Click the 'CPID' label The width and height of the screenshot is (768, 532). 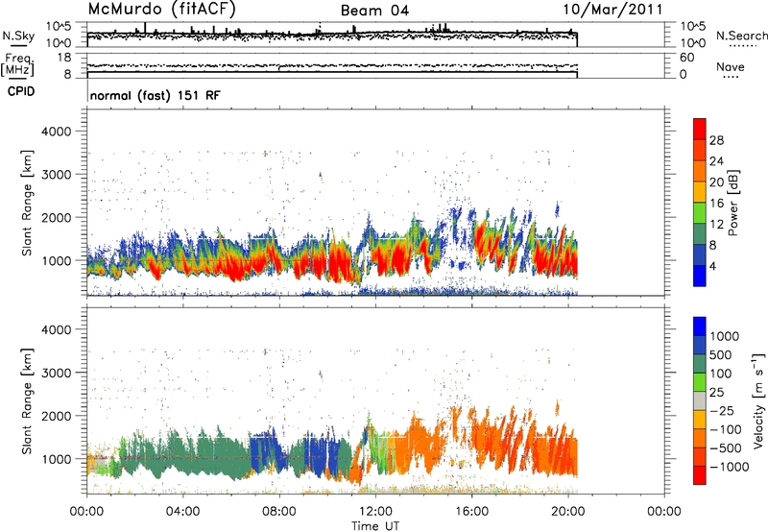pyautogui.click(x=21, y=91)
